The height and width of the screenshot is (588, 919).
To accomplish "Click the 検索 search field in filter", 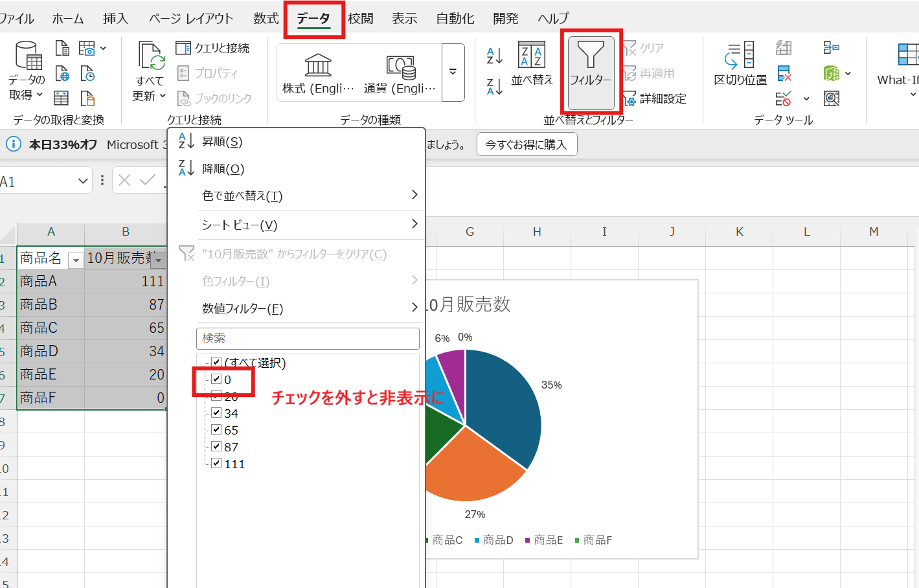I will (308, 338).
